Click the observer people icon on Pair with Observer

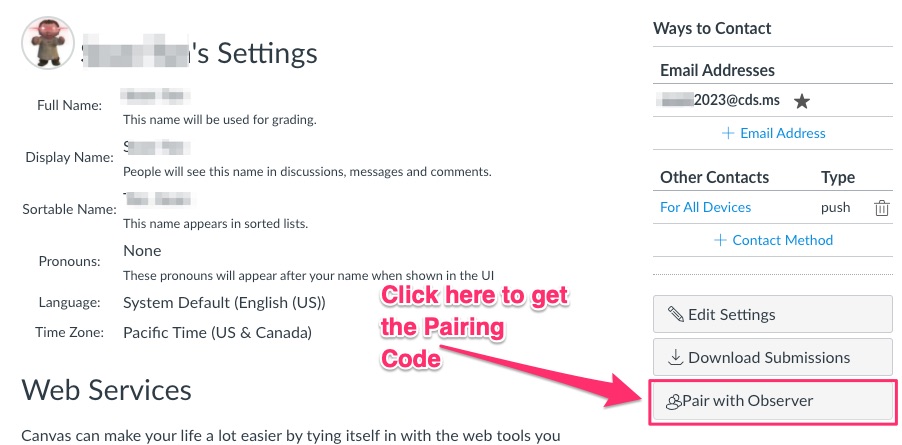pos(673,401)
